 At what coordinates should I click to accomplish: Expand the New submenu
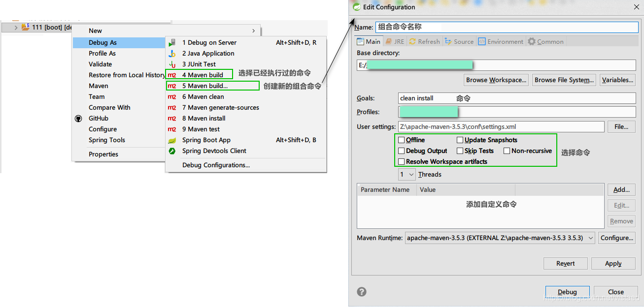[x=167, y=31]
